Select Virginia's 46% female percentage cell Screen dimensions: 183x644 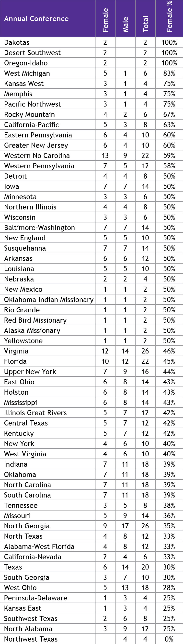click(169, 351)
